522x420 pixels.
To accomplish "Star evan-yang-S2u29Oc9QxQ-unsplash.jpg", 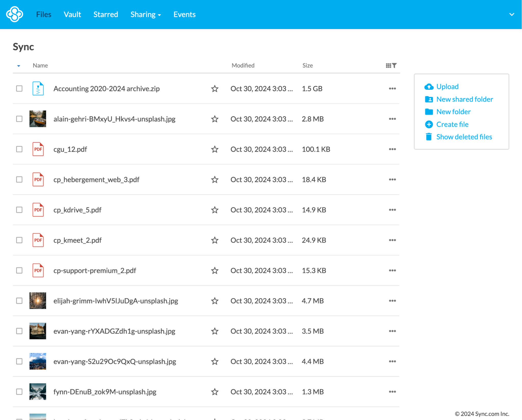I will [x=215, y=361].
